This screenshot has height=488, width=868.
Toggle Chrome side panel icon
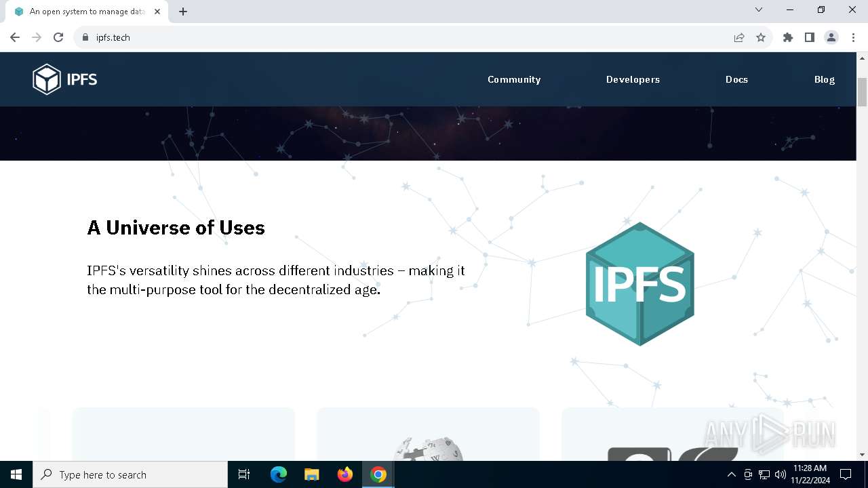click(x=810, y=37)
